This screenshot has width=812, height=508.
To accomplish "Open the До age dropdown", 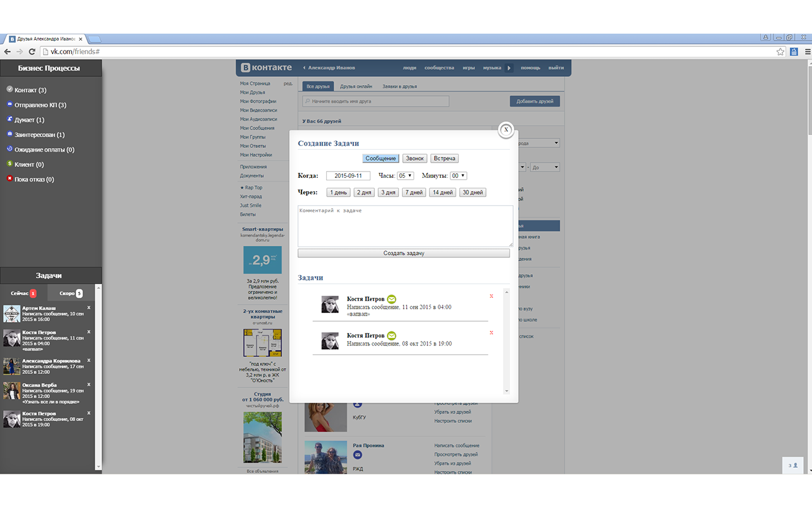I will tap(546, 167).
